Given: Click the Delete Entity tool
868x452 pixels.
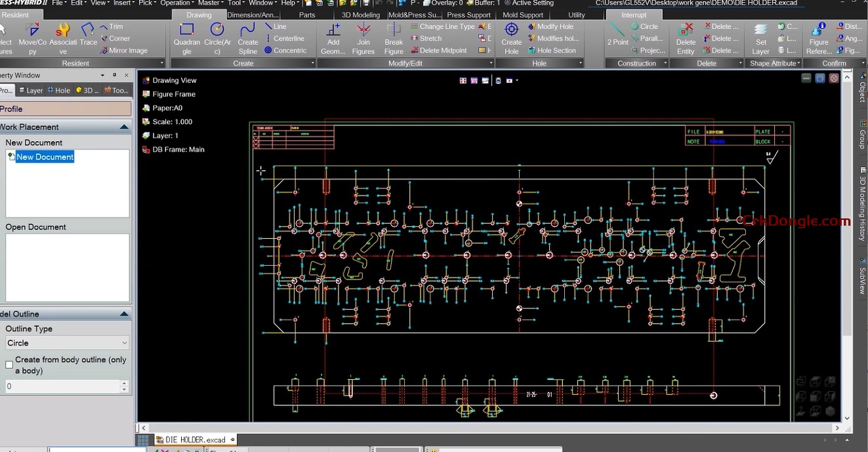Looking at the screenshot, I should tap(685, 38).
